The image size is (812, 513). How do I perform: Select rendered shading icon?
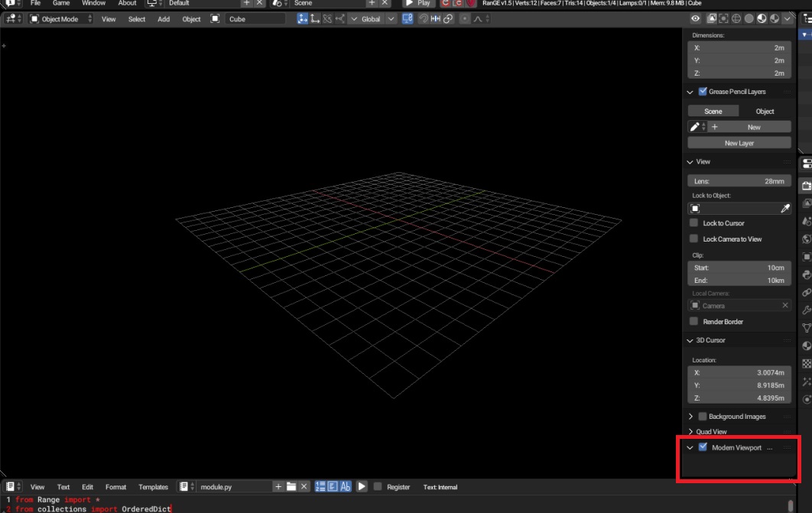point(775,18)
